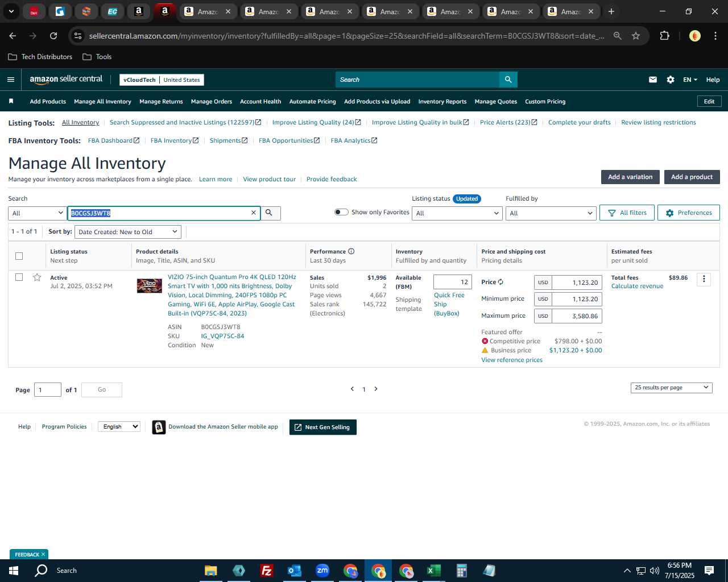Clear the inventory search field X
728x582 pixels.
click(254, 213)
